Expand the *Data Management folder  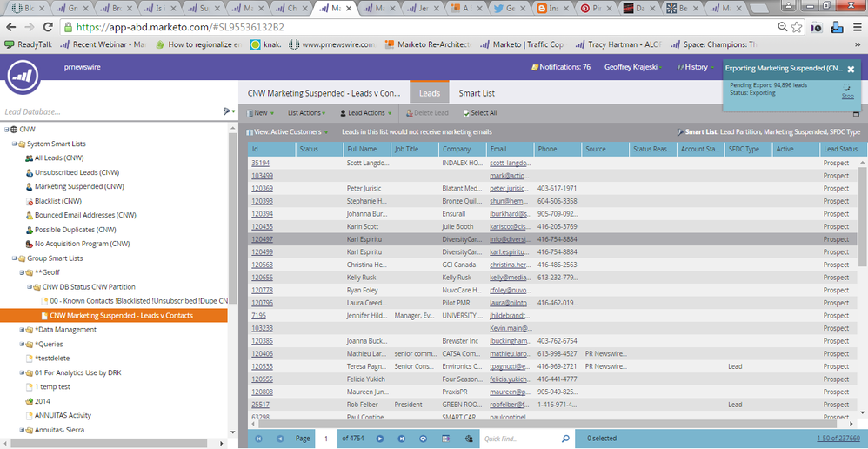click(x=22, y=330)
